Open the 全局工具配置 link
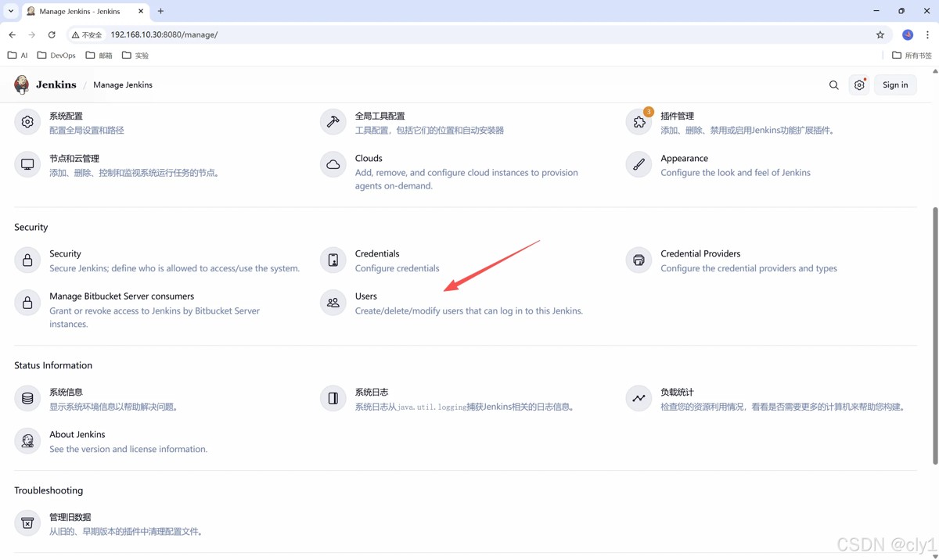Viewport: 939px width, 560px height. pos(380,116)
